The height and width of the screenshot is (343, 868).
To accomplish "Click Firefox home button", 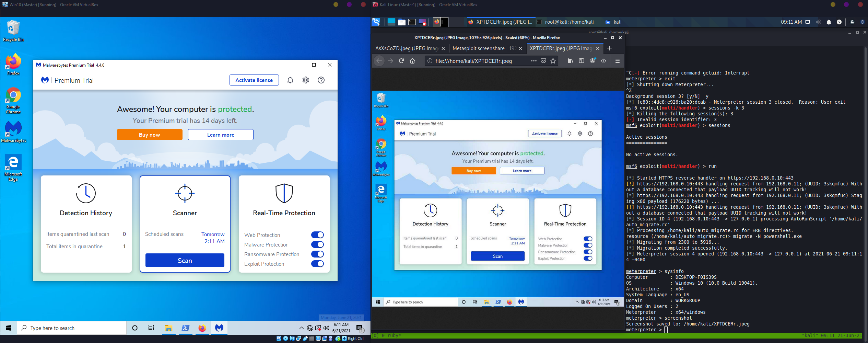I will [x=412, y=61].
